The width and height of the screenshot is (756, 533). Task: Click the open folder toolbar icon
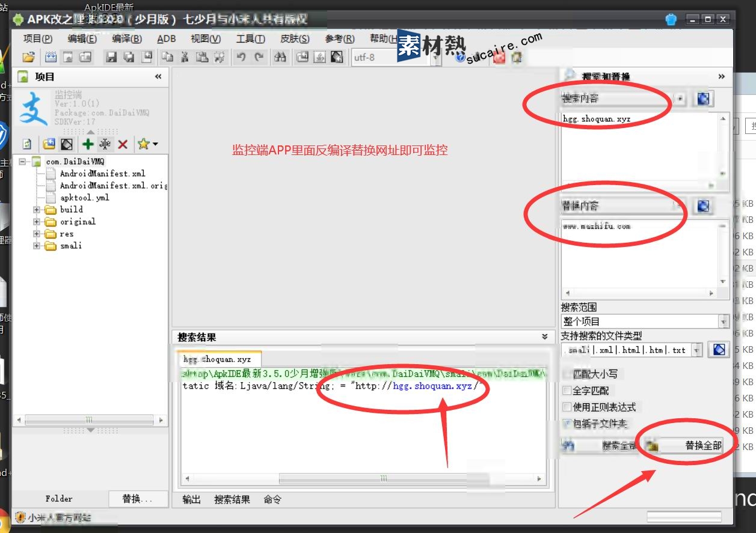coord(28,57)
